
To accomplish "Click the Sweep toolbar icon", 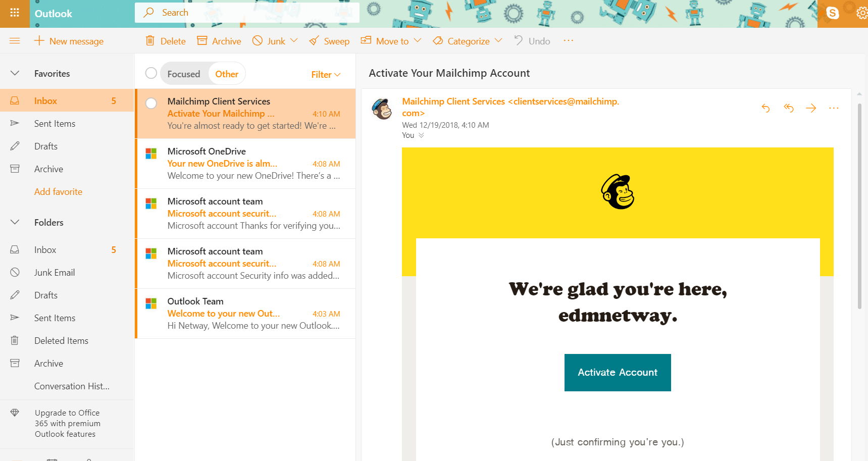I will pyautogui.click(x=314, y=41).
